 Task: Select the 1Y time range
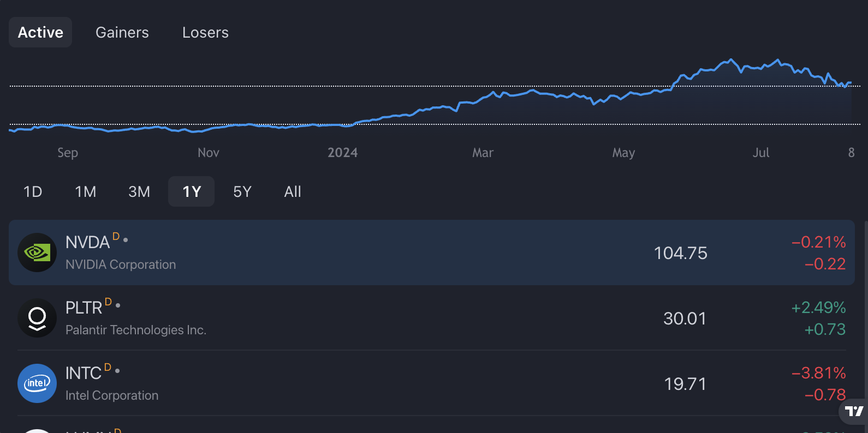[192, 191]
